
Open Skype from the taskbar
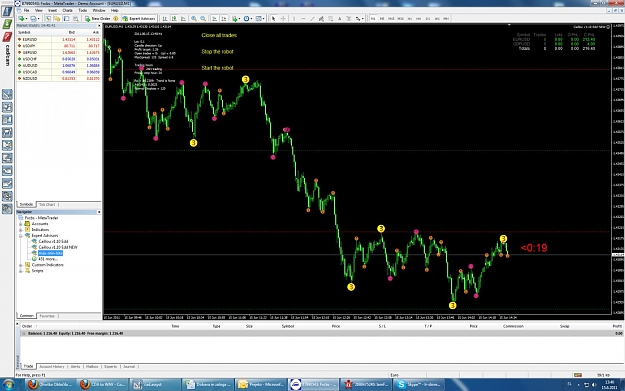(419, 385)
